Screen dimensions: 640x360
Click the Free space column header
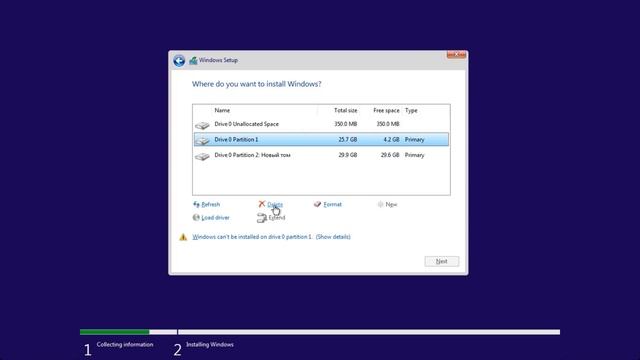click(386, 110)
